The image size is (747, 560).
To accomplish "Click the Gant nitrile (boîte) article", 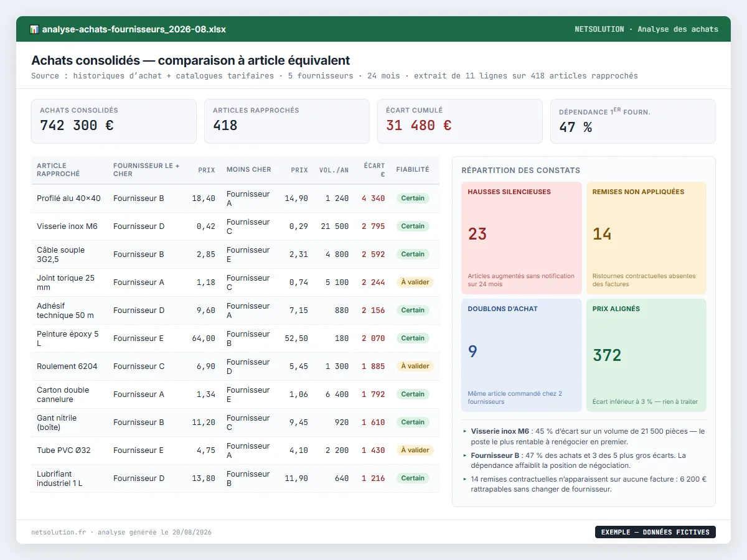I will (x=57, y=422).
